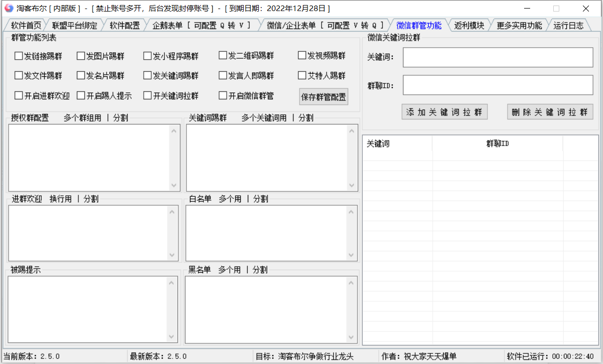Click inside the 进群欢迎 text area
Image resolution: width=603 pixels, height=364 pixels.
point(88,233)
